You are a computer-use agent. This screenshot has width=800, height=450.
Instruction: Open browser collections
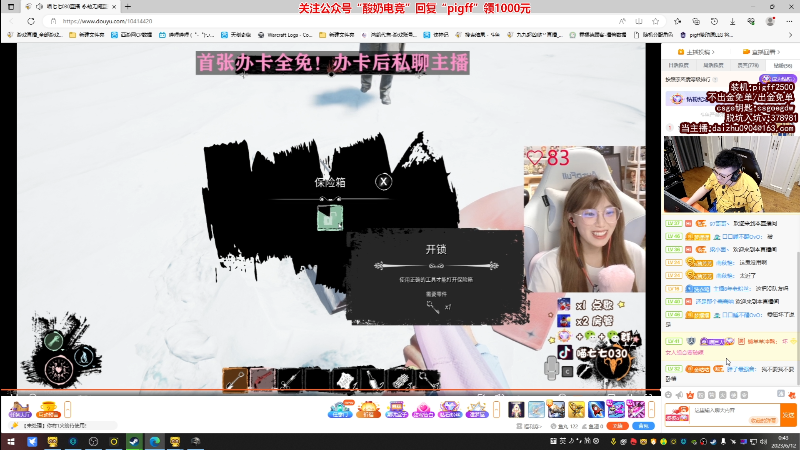(x=696, y=21)
